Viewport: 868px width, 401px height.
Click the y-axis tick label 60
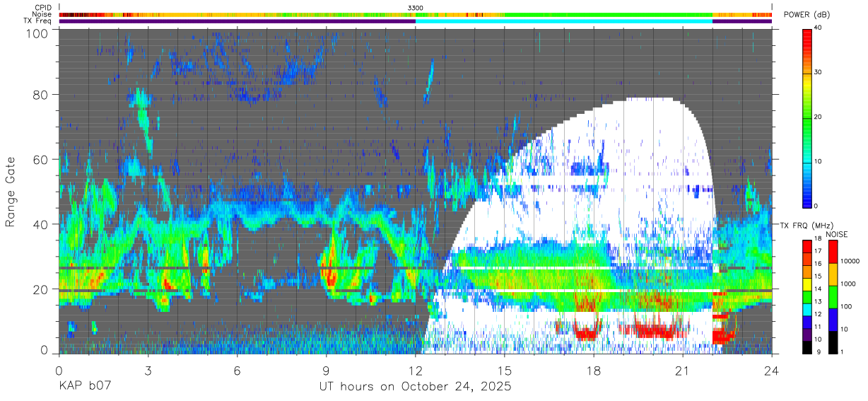pos(41,160)
